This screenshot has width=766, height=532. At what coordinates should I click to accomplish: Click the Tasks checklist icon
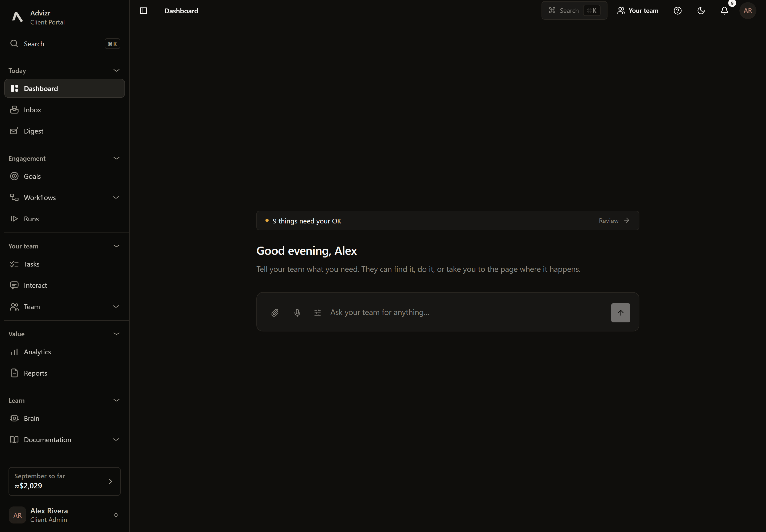14,264
